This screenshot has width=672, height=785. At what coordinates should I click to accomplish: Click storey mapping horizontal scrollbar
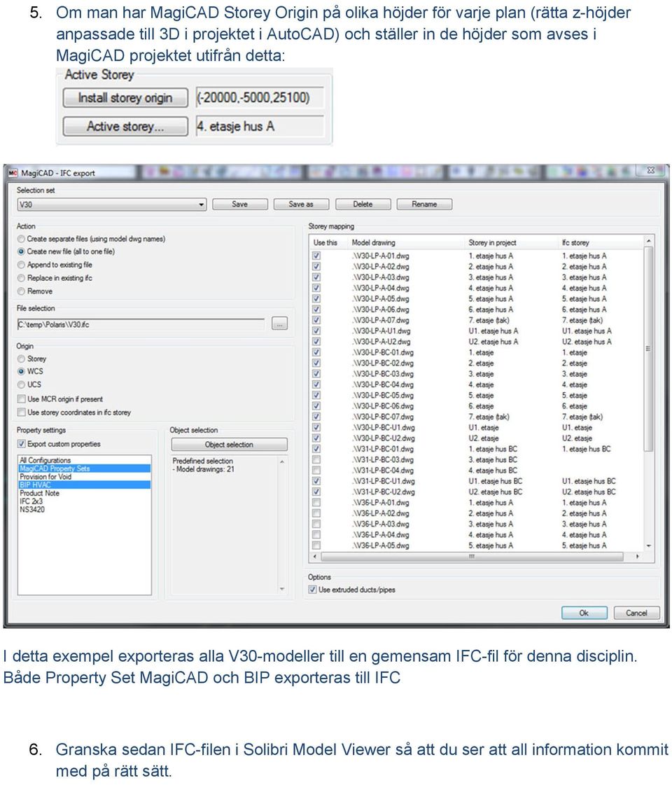click(472, 557)
